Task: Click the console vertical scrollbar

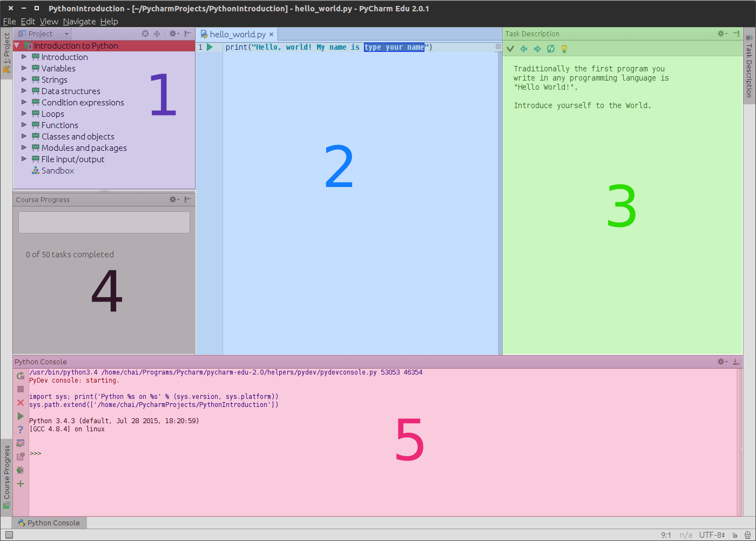Action: point(739,442)
